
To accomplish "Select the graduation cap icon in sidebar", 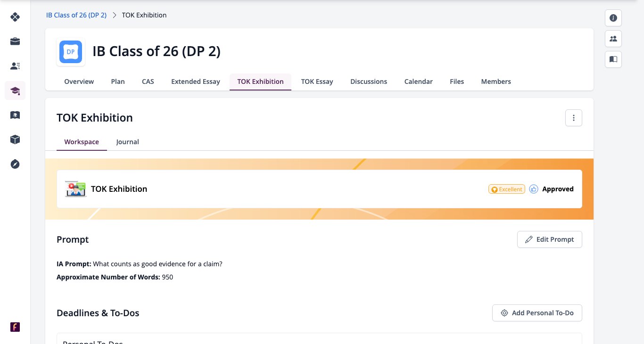I will (x=15, y=90).
